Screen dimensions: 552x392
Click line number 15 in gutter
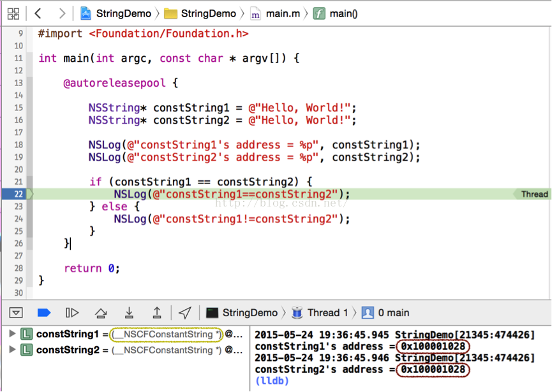(x=19, y=108)
